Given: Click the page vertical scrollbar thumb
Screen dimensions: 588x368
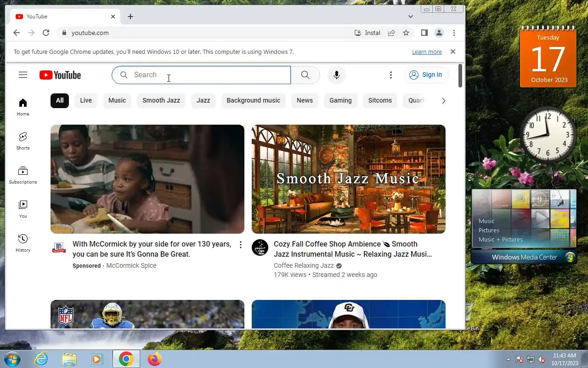Looking at the screenshot, I should click(460, 75).
